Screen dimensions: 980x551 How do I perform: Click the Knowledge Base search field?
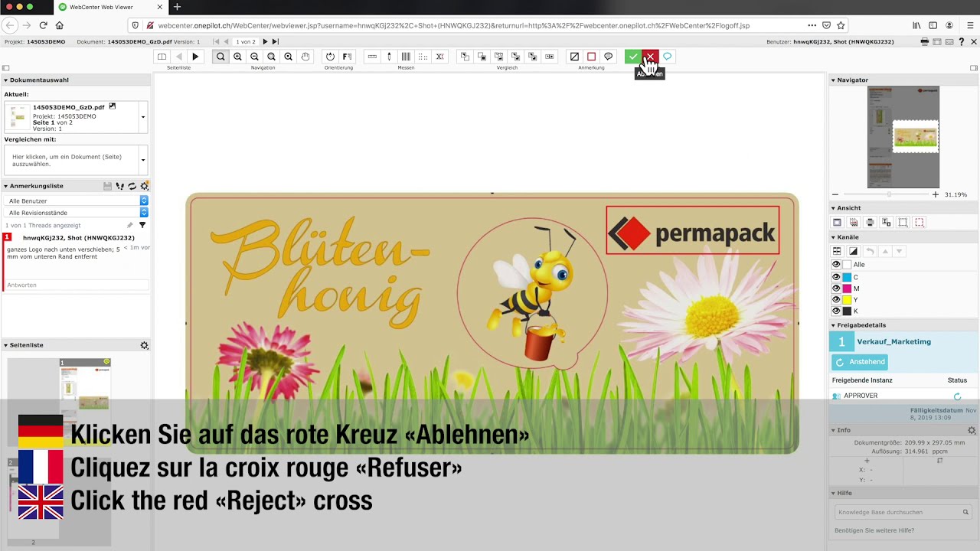pyautogui.click(x=903, y=512)
